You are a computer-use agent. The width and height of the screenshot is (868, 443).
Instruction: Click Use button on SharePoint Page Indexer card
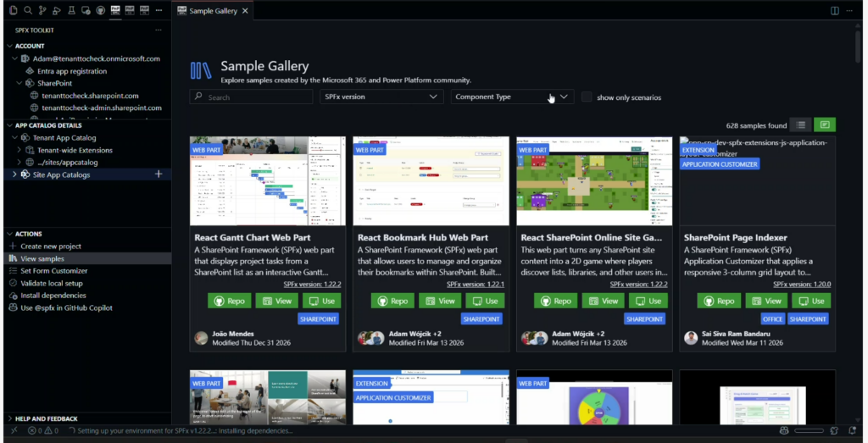[x=812, y=301]
